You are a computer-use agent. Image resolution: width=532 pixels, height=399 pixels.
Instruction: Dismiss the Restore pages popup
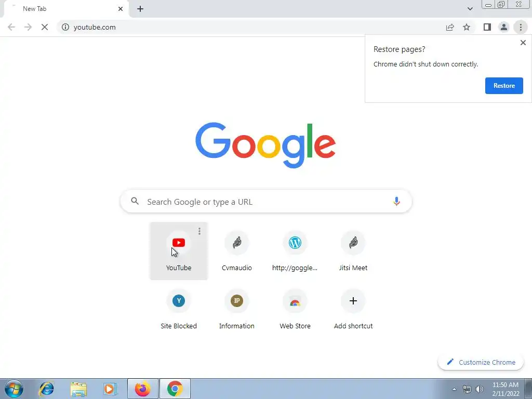pyautogui.click(x=523, y=43)
